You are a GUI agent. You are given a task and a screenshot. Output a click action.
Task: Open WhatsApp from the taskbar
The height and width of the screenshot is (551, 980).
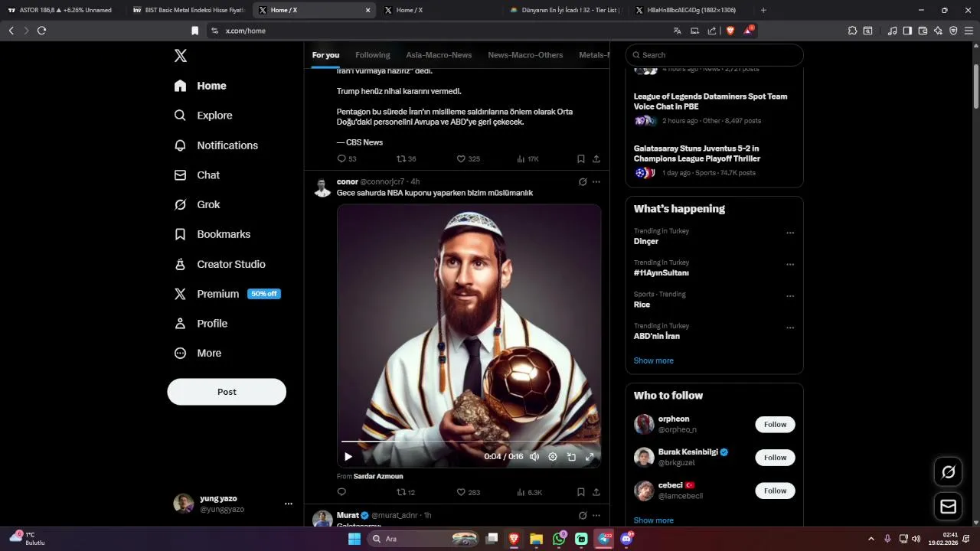[559, 539]
